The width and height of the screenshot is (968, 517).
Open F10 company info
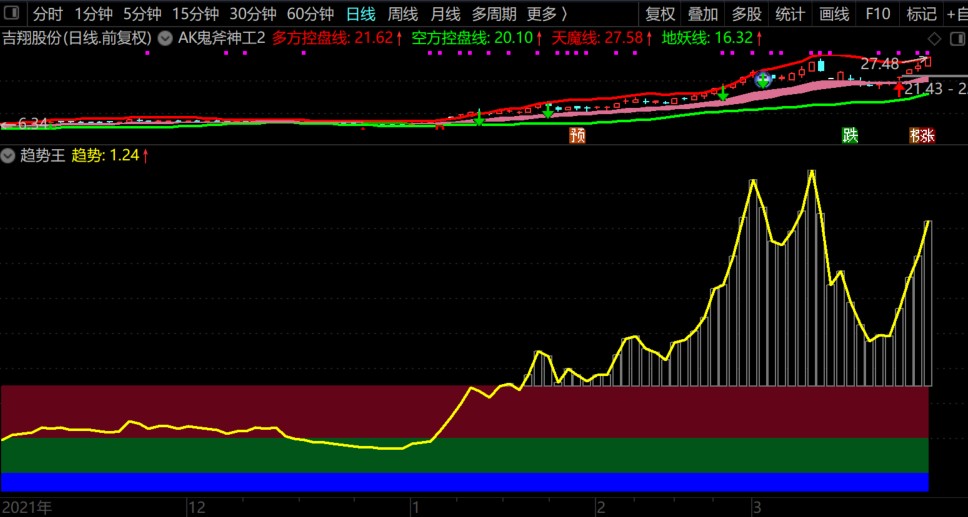[878, 14]
